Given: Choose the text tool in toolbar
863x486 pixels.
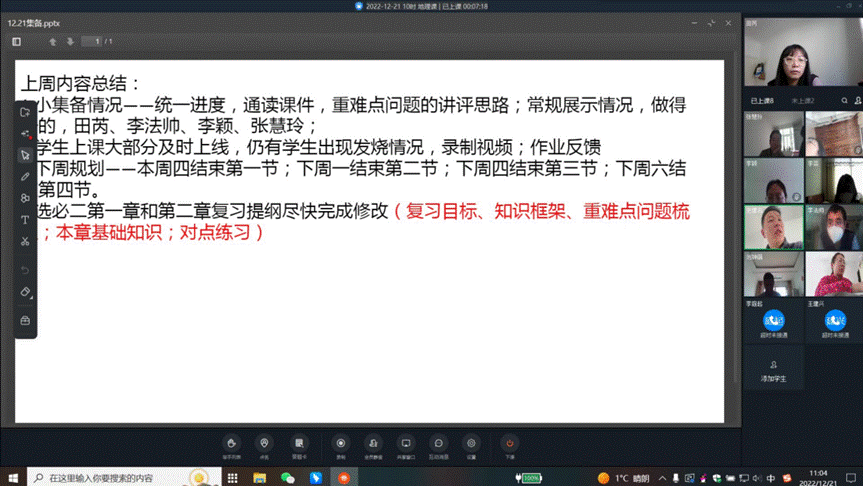Looking at the screenshot, I should point(25,219).
